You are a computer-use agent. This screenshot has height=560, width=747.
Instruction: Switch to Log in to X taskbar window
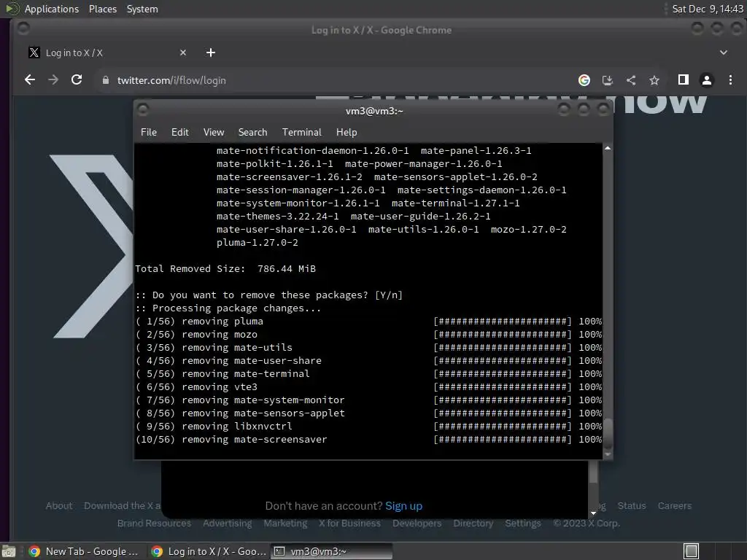coord(208,551)
